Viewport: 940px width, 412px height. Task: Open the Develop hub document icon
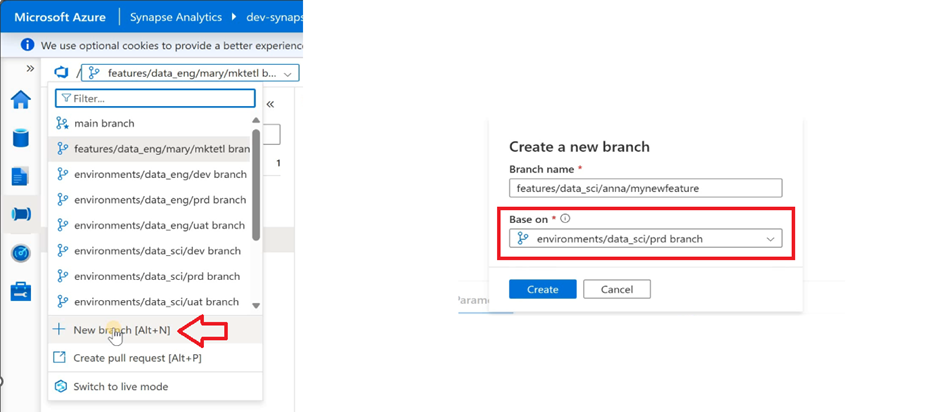(x=20, y=176)
